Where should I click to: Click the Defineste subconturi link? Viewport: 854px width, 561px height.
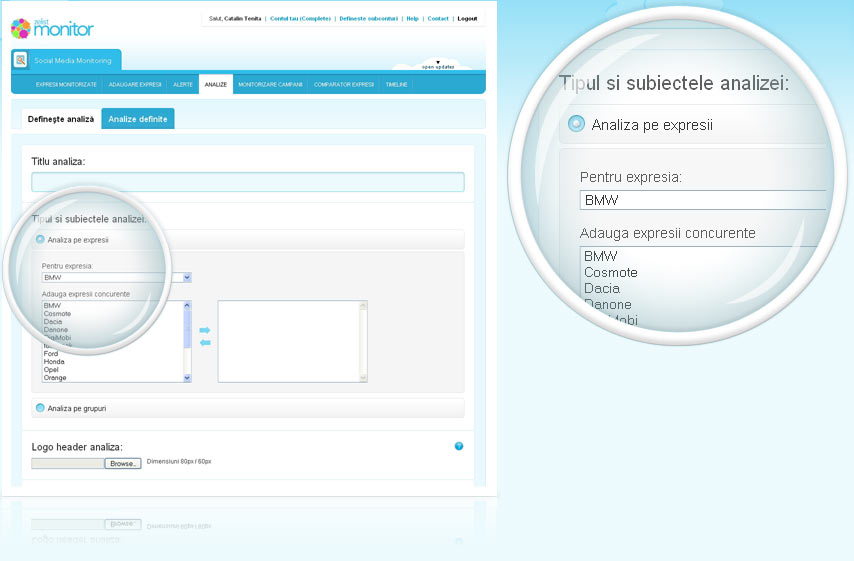coord(369,19)
